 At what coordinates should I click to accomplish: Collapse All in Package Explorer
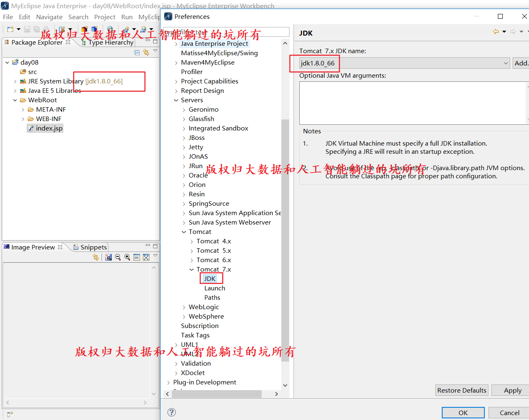(x=137, y=52)
